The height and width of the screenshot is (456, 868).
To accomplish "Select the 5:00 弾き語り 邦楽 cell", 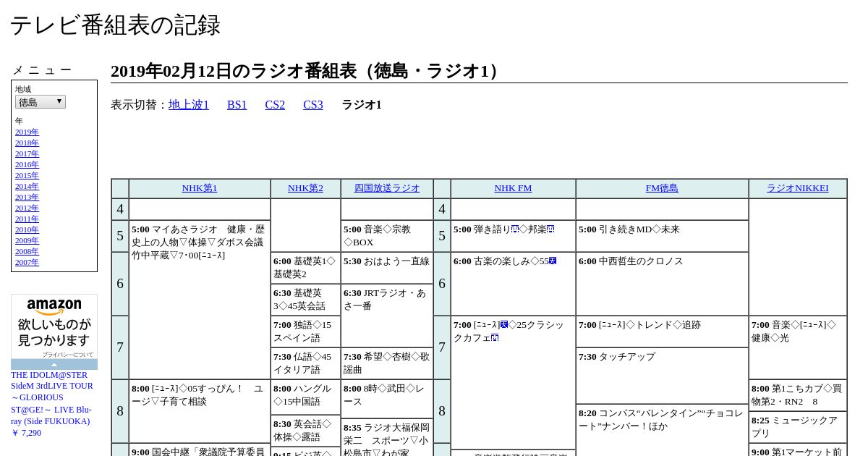I will pyautogui.click(x=513, y=236).
